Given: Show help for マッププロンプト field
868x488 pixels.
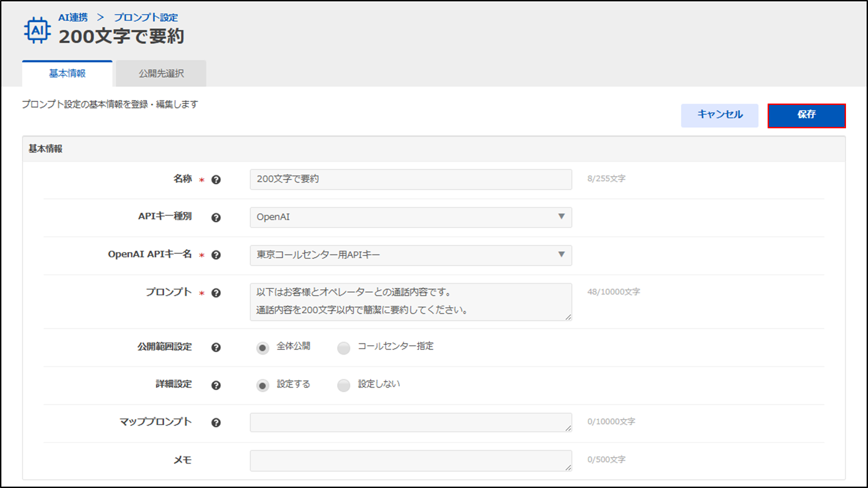Looking at the screenshot, I should click(216, 423).
